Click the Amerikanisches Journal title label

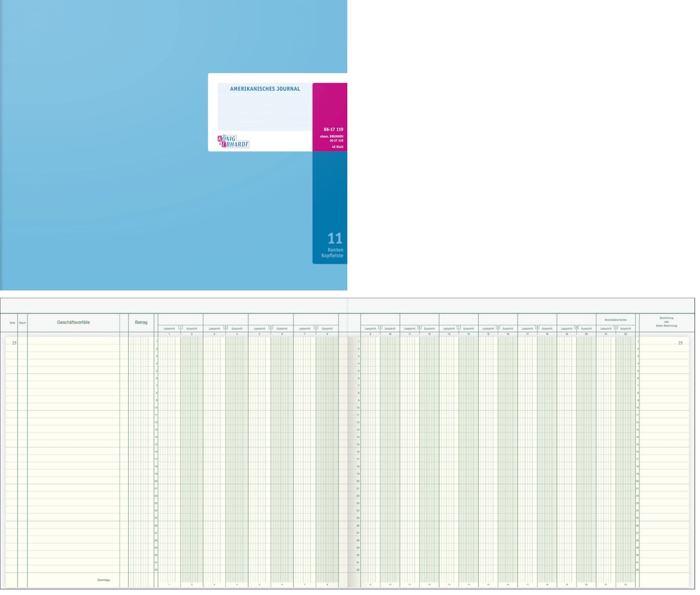click(x=265, y=89)
